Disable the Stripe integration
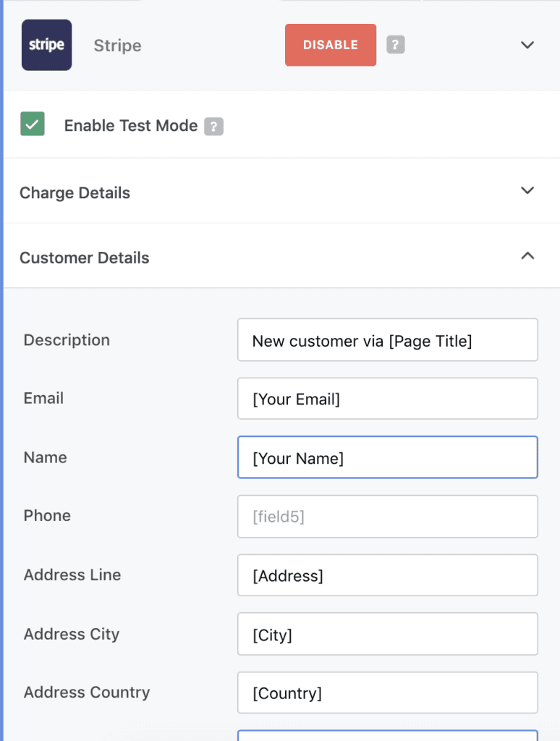The height and width of the screenshot is (741, 560). (331, 45)
